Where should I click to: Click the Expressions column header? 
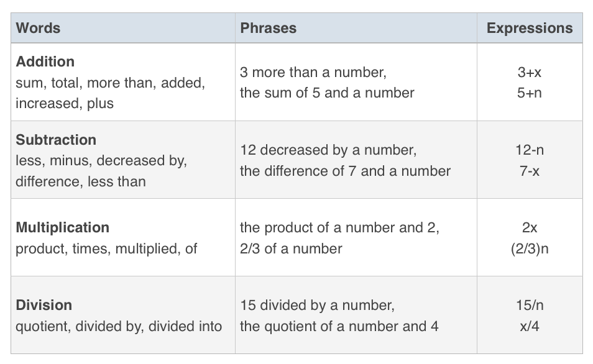(x=530, y=28)
